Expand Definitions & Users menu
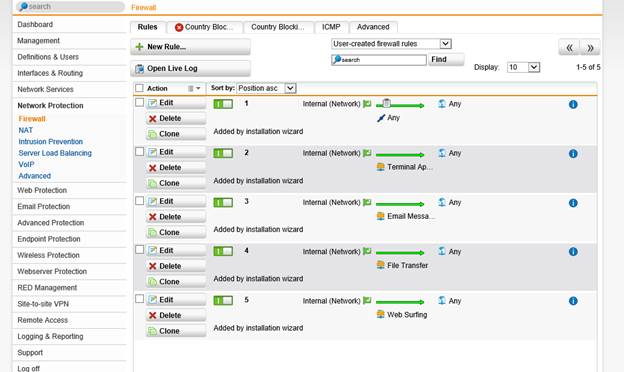This screenshot has height=372, width=624. tap(48, 57)
